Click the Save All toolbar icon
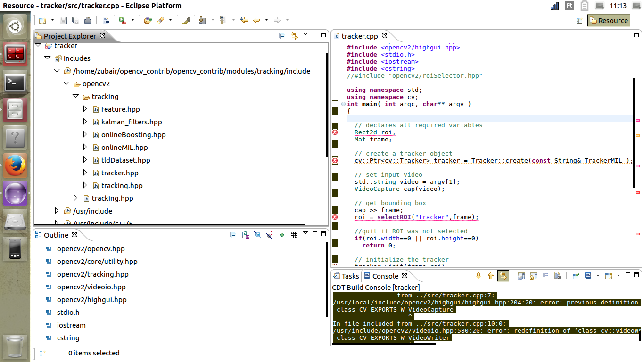This screenshot has height=362, width=644. [x=75, y=20]
